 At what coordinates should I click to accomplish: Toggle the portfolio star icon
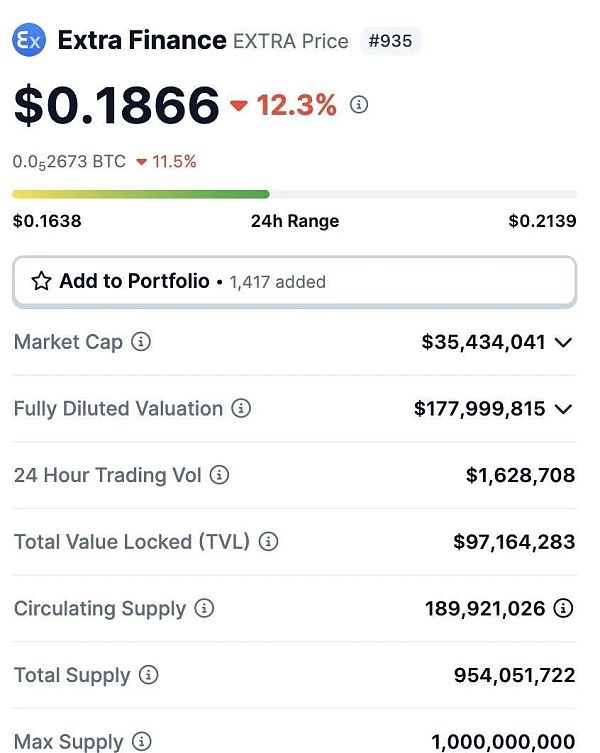41,281
